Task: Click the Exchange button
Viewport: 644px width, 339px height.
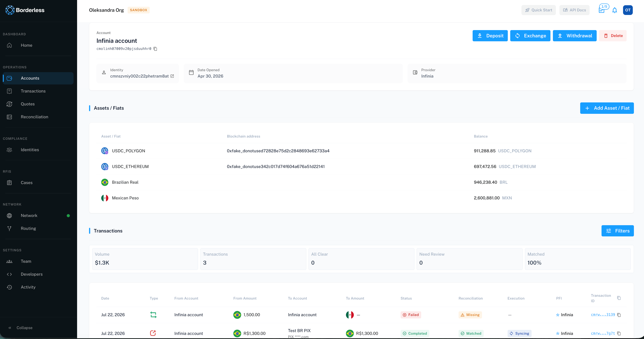Action: 530,36
